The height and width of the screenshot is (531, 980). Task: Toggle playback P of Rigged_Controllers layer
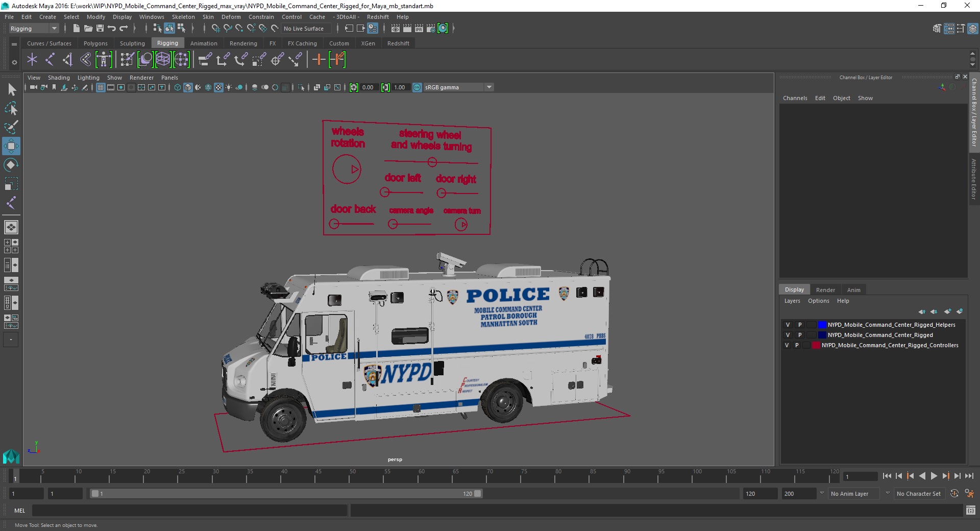click(x=797, y=345)
